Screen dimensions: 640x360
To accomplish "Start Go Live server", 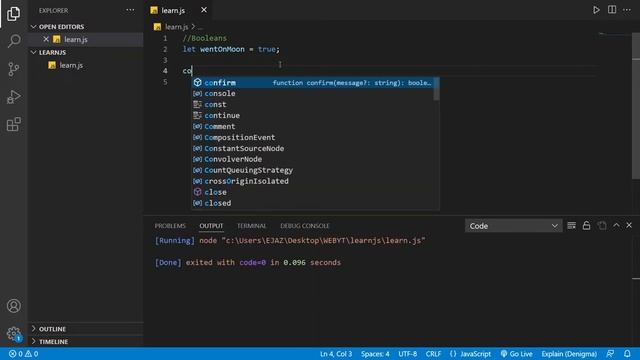I will pyautogui.click(x=516, y=354).
